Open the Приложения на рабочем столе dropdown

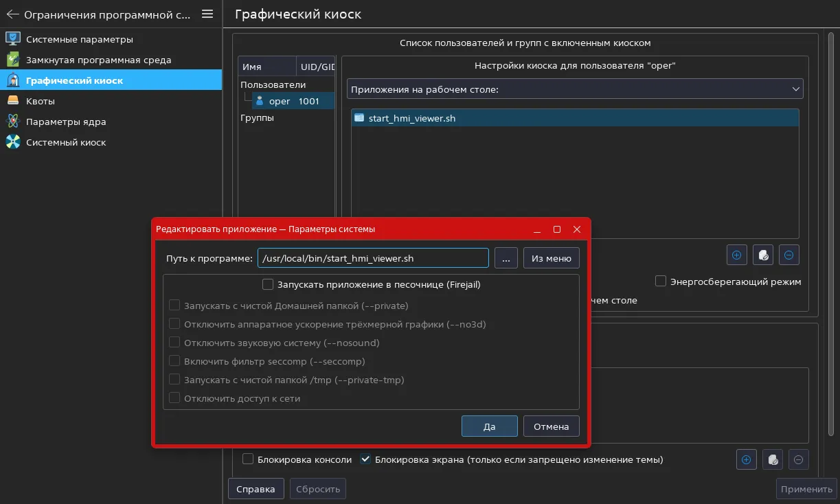point(575,89)
